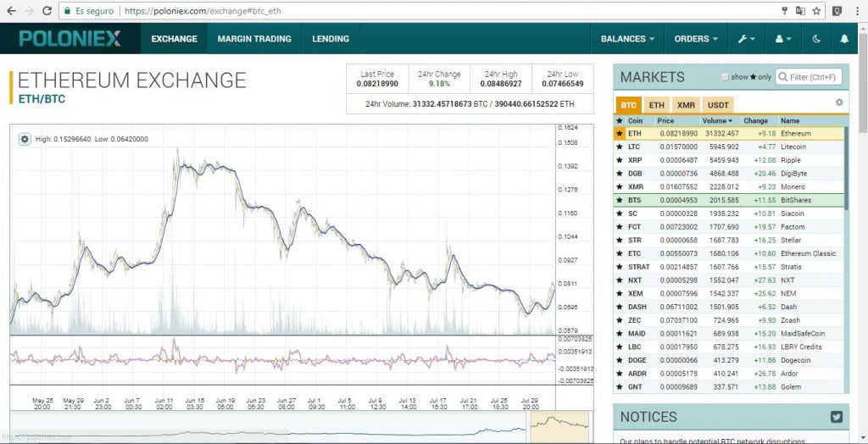
Task: Open the Ethereum Classic market row
Action: (x=730, y=253)
